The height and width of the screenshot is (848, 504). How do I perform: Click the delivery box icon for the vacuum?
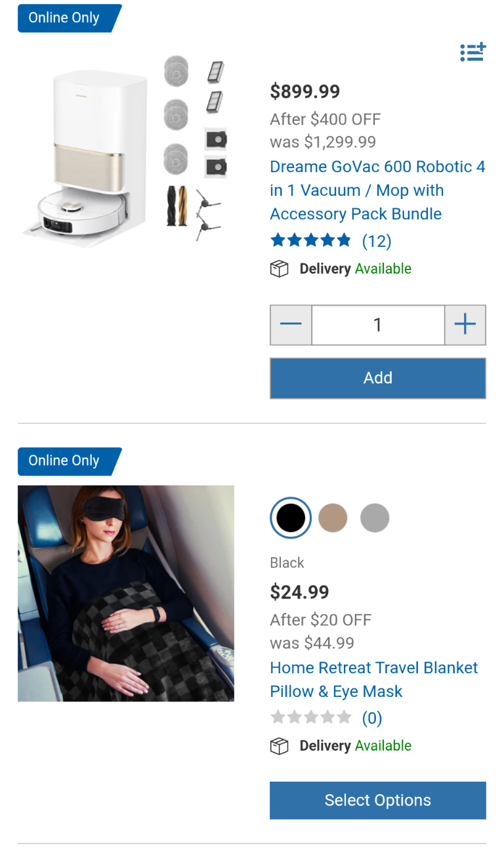(x=280, y=269)
